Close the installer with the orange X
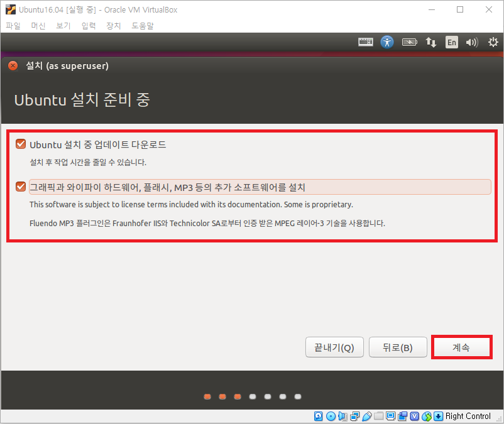The height and width of the screenshot is (424, 504). point(13,66)
